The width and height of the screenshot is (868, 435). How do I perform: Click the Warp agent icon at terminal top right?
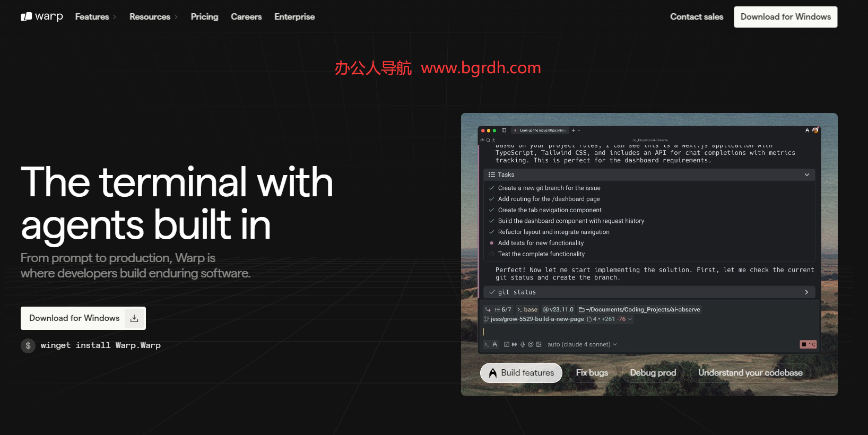(807, 130)
